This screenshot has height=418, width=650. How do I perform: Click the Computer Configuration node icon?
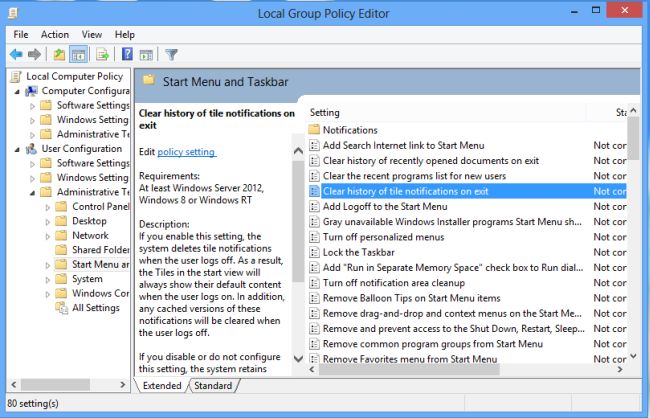(31, 91)
